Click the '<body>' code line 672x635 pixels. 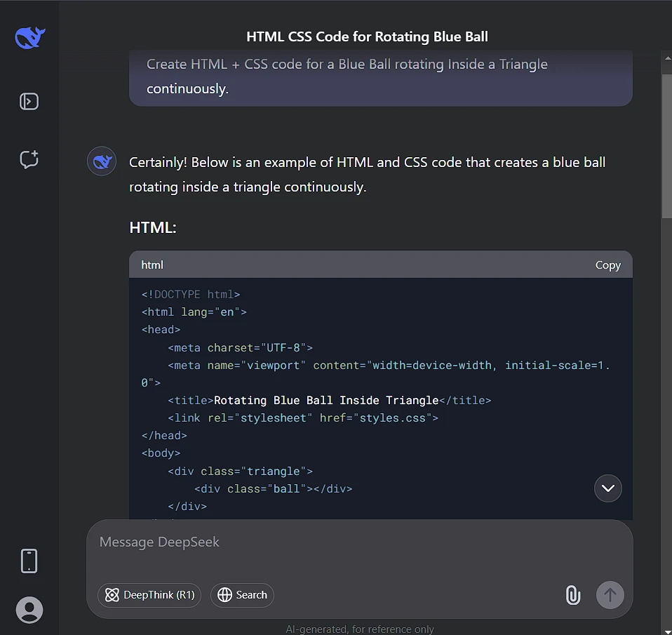[161, 453]
